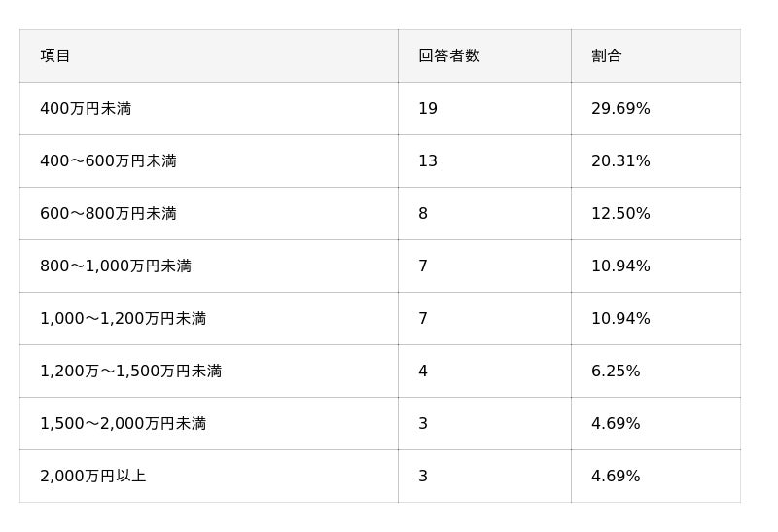This screenshot has width=778, height=532.
Task: Click the 12.50% percentage cell
Action: coord(620,214)
